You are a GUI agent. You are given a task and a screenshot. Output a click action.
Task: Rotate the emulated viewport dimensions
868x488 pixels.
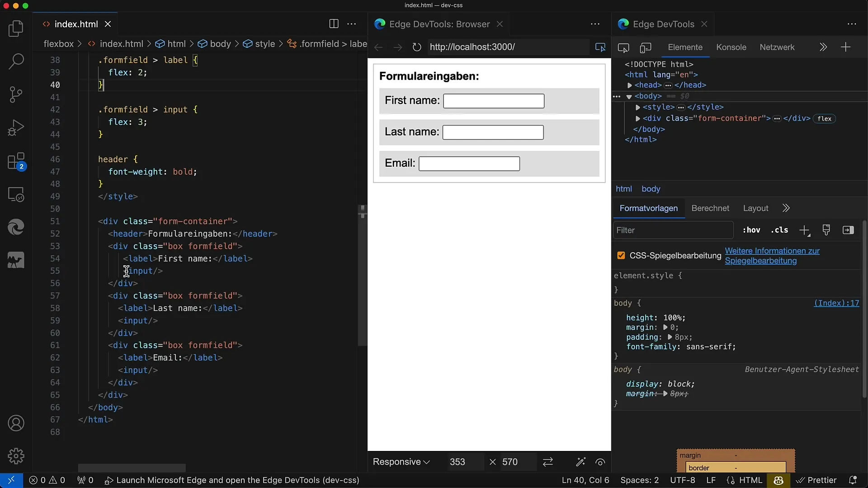[548, 462]
